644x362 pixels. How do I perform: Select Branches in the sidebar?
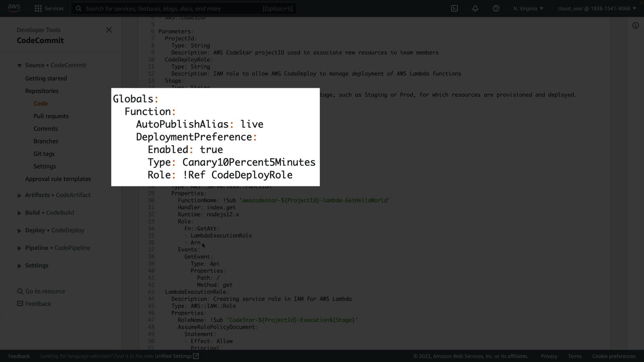46,141
